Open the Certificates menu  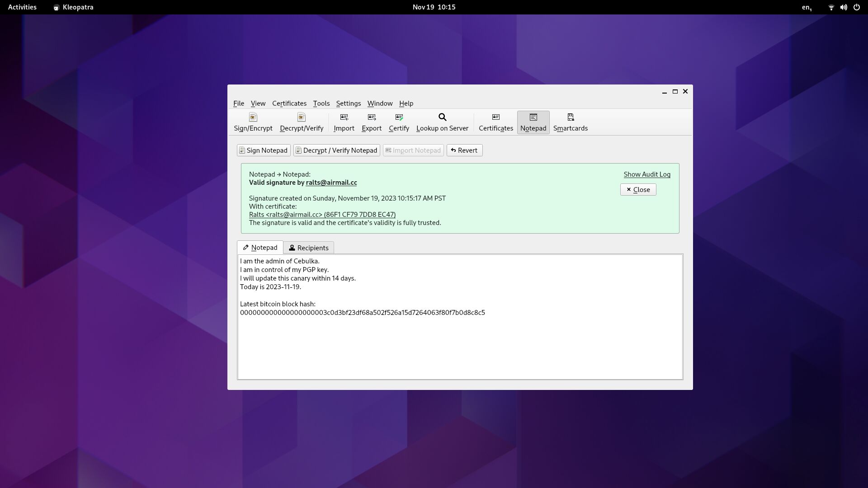[x=289, y=103]
